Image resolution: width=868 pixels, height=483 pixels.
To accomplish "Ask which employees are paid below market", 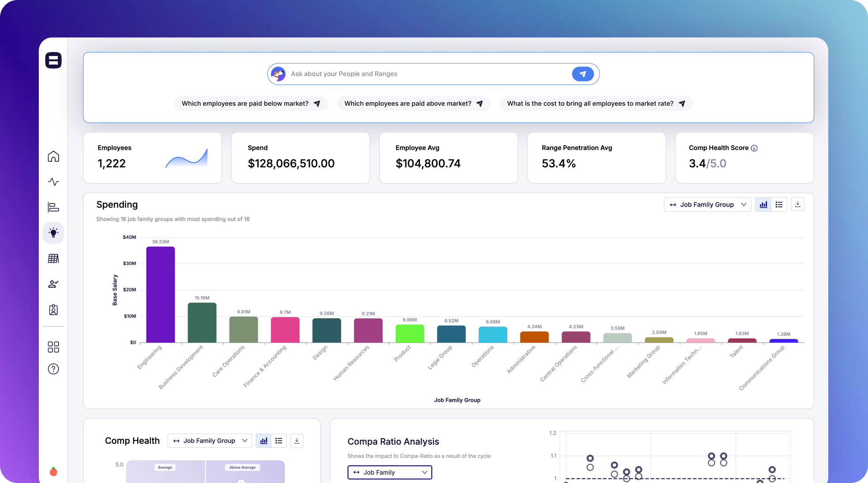I will [251, 104].
